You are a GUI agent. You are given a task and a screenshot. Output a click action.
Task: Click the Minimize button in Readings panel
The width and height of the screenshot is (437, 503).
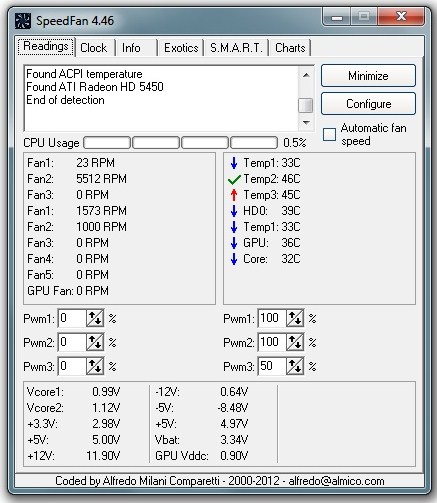click(x=368, y=76)
